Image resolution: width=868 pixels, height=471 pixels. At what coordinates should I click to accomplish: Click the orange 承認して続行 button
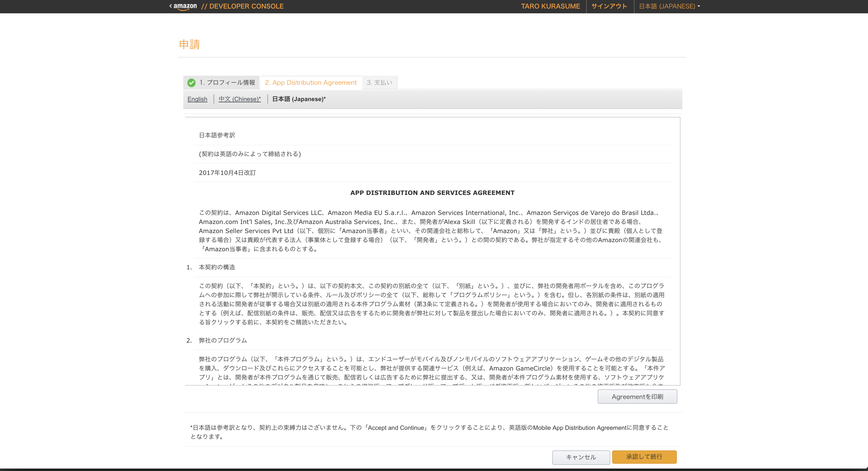pyautogui.click(x=644, y=457)
